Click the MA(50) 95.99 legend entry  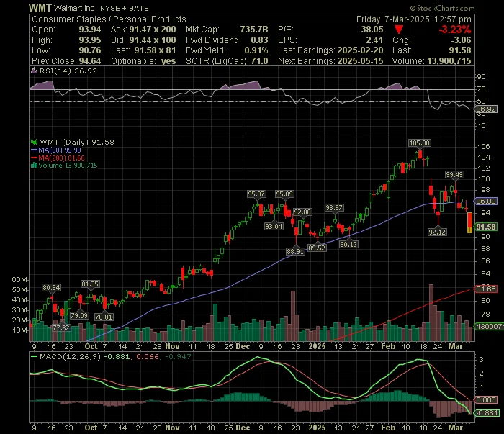[x=60, y=150]
